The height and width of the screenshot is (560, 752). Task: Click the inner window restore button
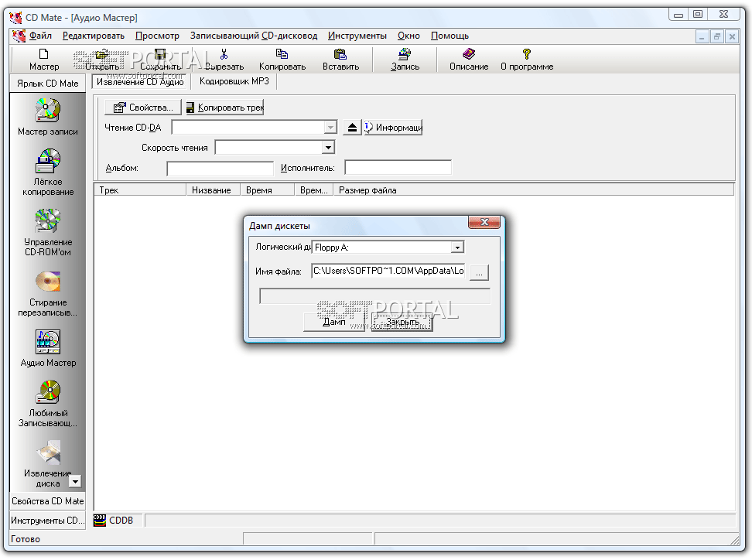(717, 36)
